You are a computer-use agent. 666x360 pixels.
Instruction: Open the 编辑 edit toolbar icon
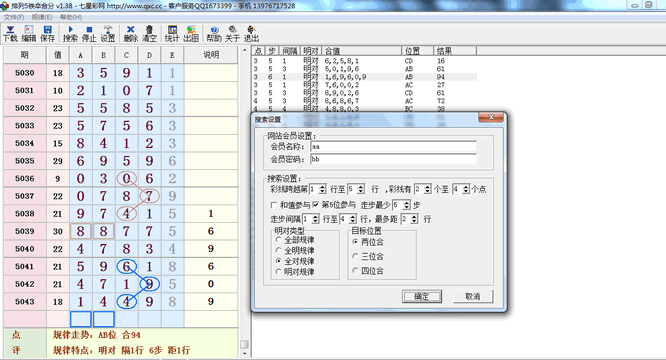29,34
